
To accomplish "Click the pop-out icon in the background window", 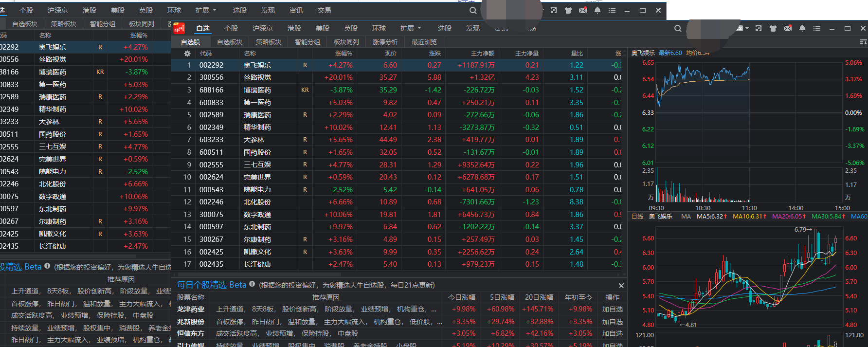I will (x=554, y=10).
